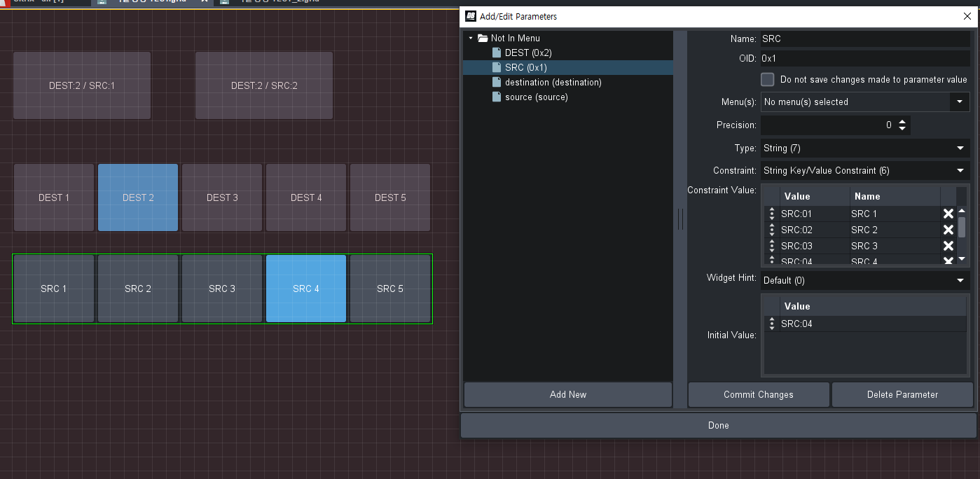Open the Constraint dropdown

[x=864, y=171]
